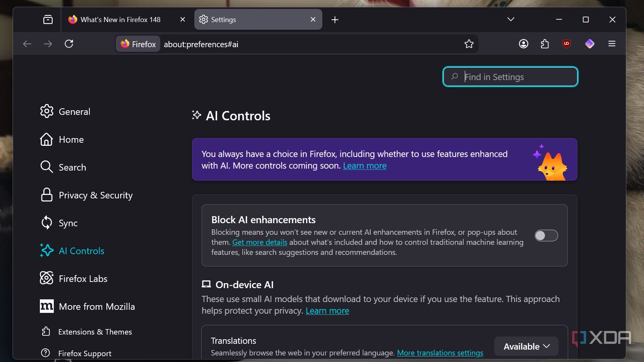644x362 pixels.
Task: Click the Firefox Support question mark icon
Action: tap(46, 353)
